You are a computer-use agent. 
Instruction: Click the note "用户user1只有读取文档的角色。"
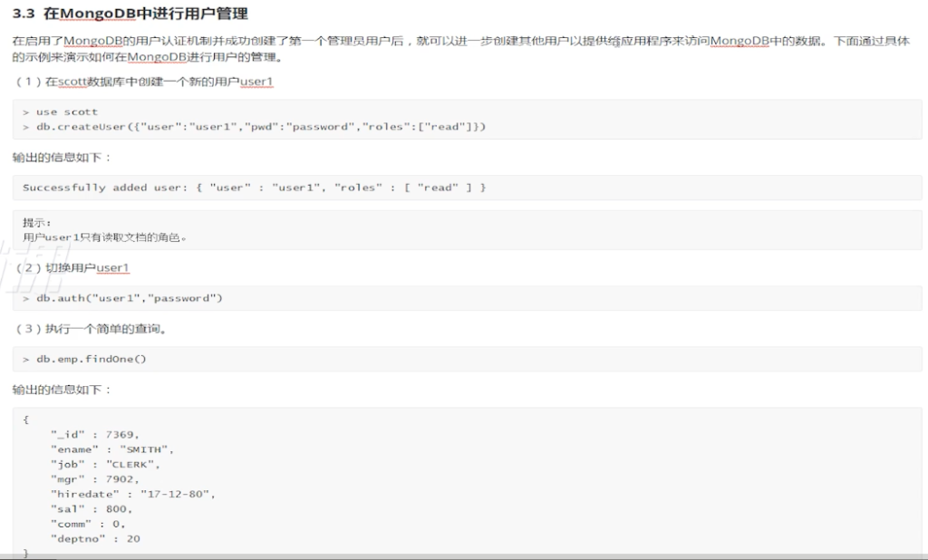tap(105, 237)
